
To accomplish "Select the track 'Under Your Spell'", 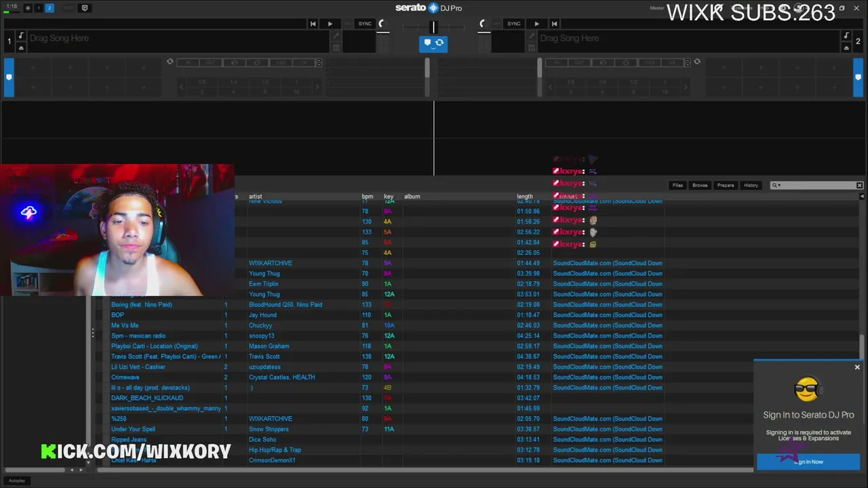I will pyautogui.click(x=133, y=429).
